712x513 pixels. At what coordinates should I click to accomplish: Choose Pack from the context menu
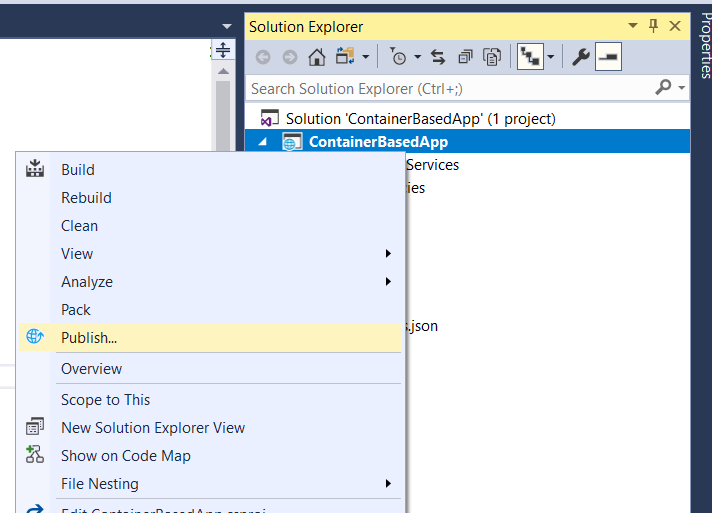(x=210, y=310)
